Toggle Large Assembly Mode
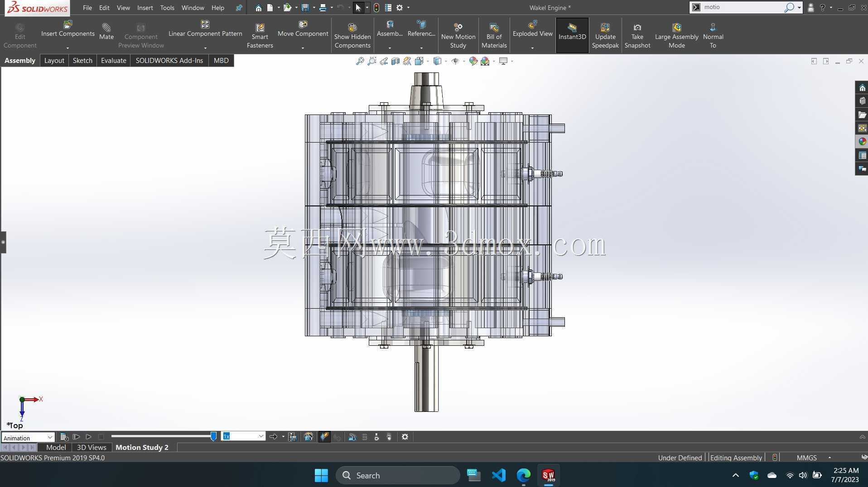868x487 pixels. 676,36
